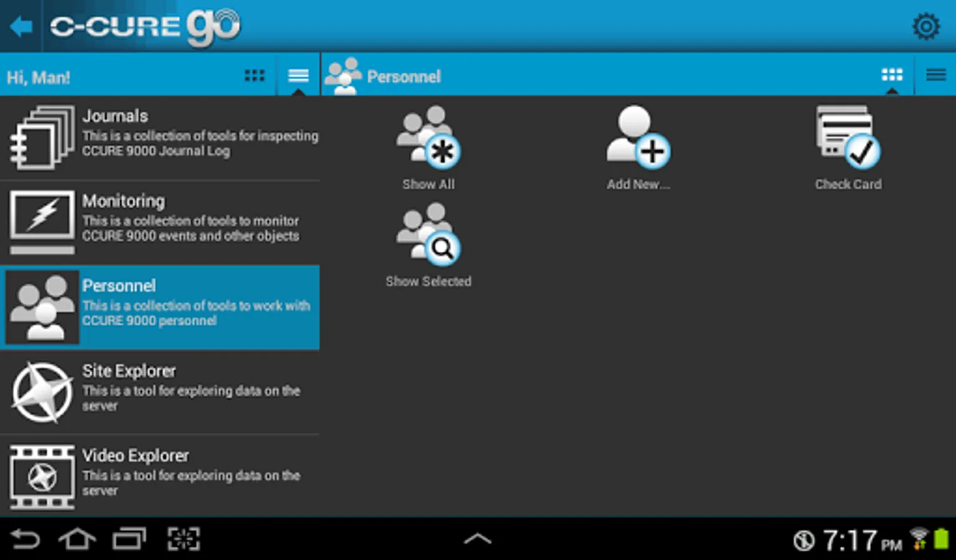Tap the status icon left of the clock
This screenshot has width=956, height=560.
point(804,540)
